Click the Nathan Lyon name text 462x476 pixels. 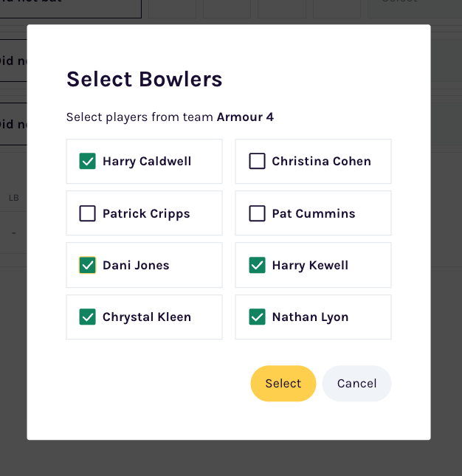310,317
